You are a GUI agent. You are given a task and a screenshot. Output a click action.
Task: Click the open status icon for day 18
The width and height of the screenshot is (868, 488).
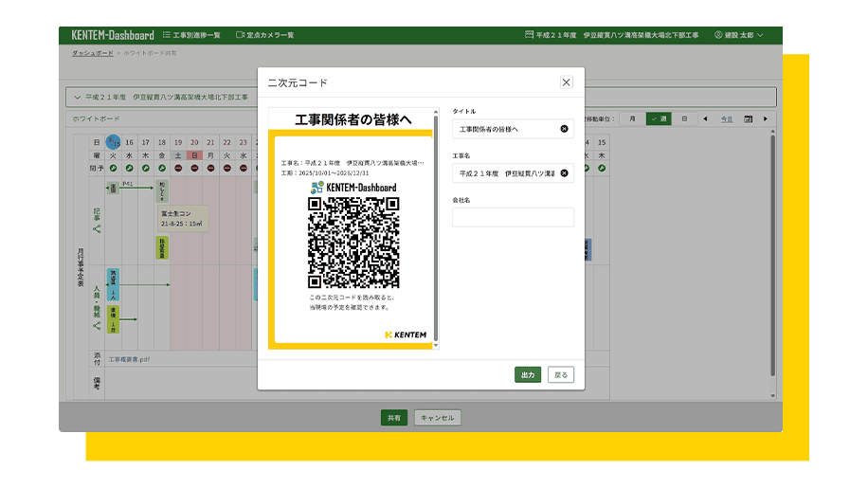(162, 169)
